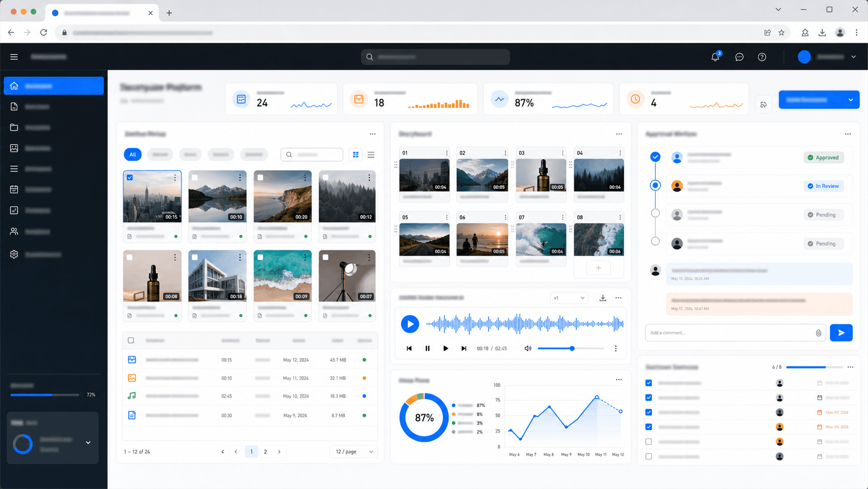
Task: Select the All filter tab
Action: [132, 154]
